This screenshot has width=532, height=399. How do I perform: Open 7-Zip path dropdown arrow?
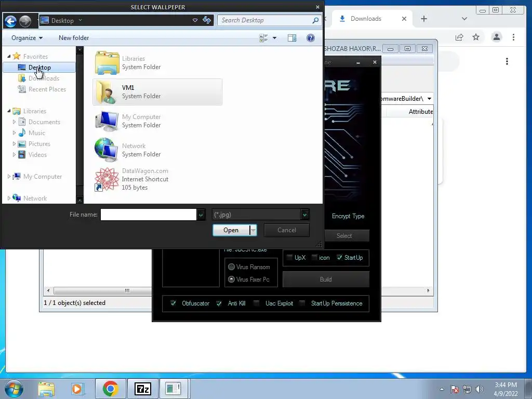(429, 99)
